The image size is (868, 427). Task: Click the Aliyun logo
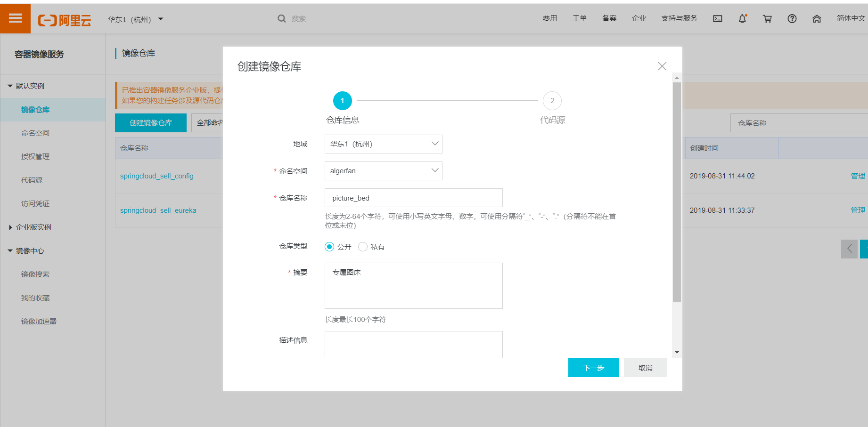(65, 20)
